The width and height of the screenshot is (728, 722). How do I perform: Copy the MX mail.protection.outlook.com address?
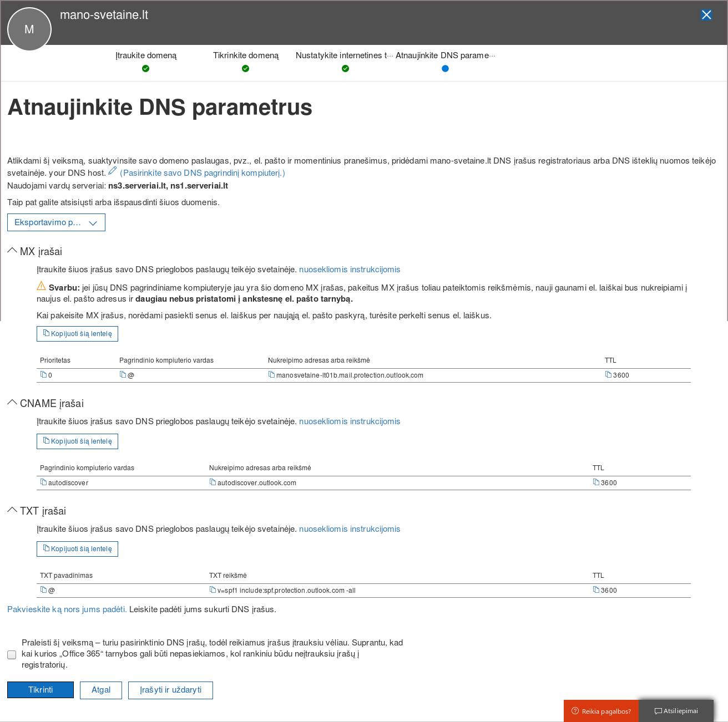tap(271, 375)
